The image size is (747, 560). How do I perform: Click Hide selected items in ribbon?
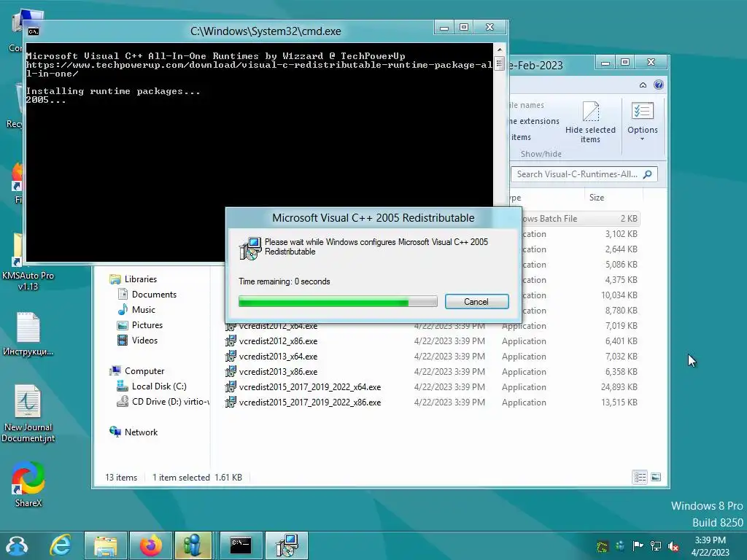590,122
